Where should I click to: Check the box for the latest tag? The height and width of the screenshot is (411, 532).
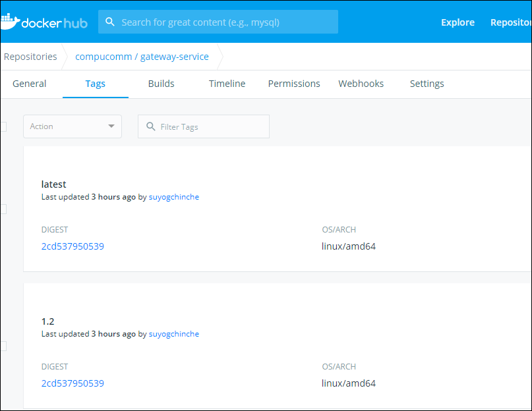pos(3,209)
